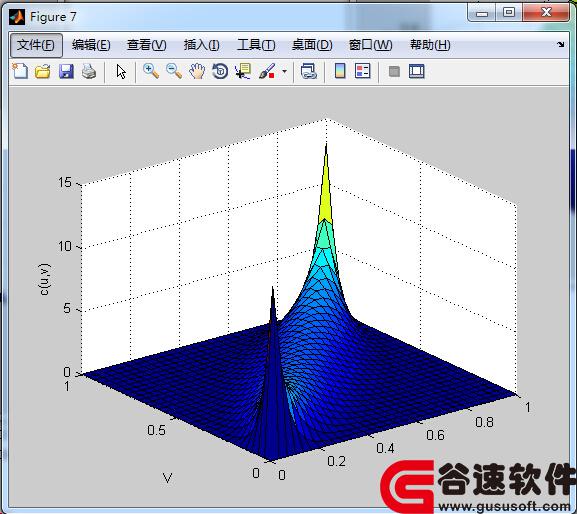
Task: Activate the Zoom Out tool
Action: click(174, 71)
